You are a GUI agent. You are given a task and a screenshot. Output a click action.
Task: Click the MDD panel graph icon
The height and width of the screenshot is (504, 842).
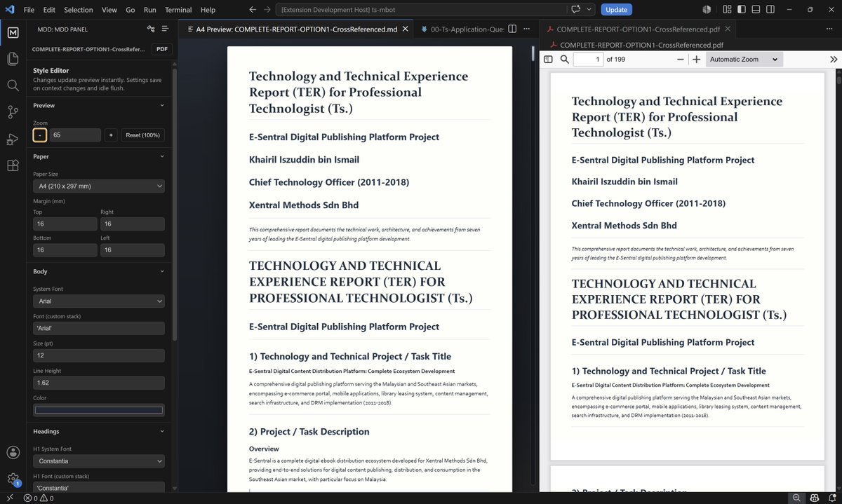151,29
